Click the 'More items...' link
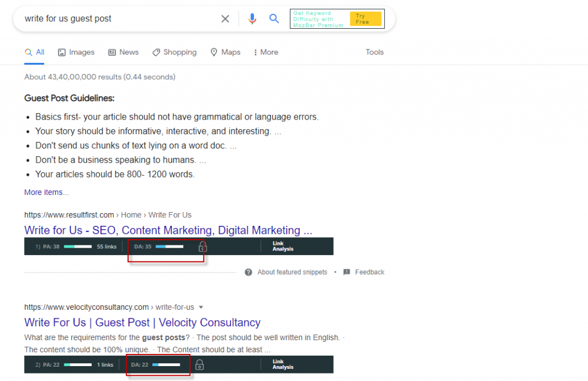This screenshot has height=381, width=588. point(47,193)
